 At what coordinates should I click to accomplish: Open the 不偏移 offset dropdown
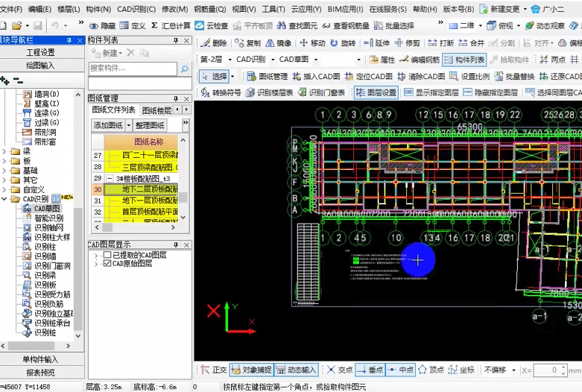point(498,370)
